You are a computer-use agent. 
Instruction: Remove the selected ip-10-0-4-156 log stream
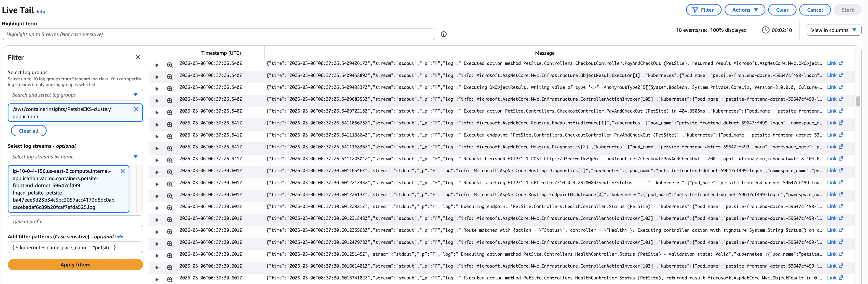pyautogui.click(x=123, y=171)
